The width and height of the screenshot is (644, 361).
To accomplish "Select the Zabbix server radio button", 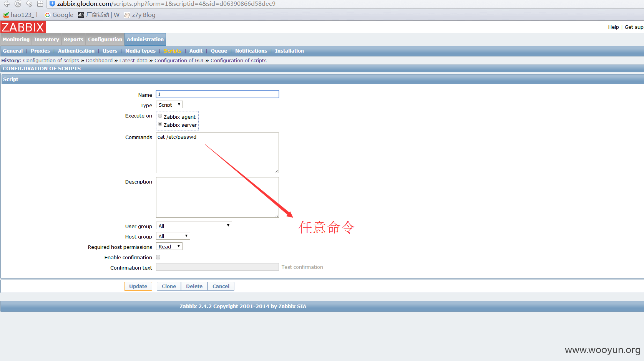I will tap(160, 124).
